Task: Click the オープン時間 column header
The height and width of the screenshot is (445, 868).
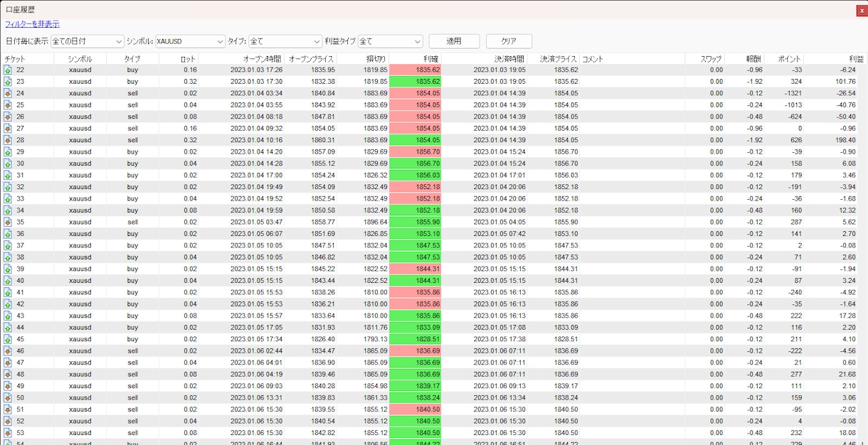Action: tap(263, 59)
